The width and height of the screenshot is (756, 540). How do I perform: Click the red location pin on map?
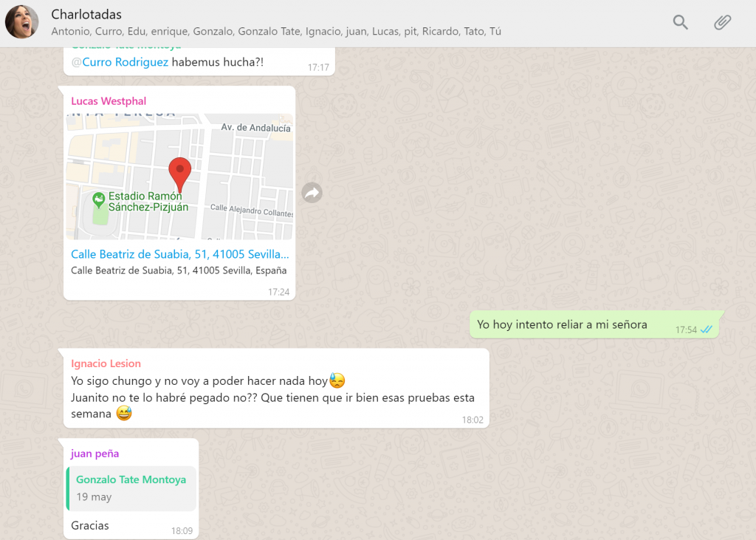(179, 172)
